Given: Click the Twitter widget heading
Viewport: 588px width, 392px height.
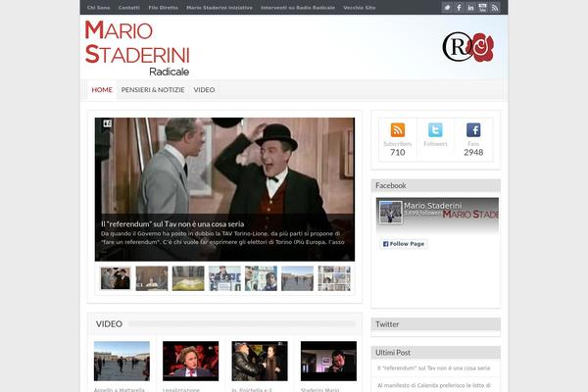Looking at the screenshot, I should 387,324.
